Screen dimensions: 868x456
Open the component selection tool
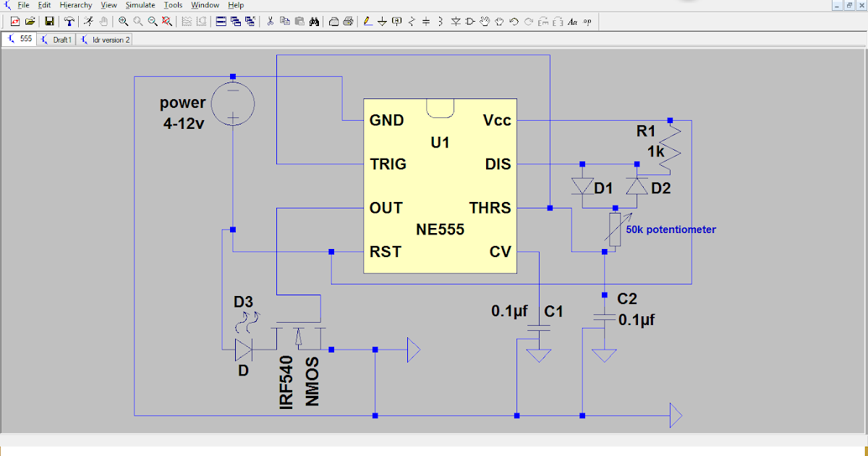point(470,22)
